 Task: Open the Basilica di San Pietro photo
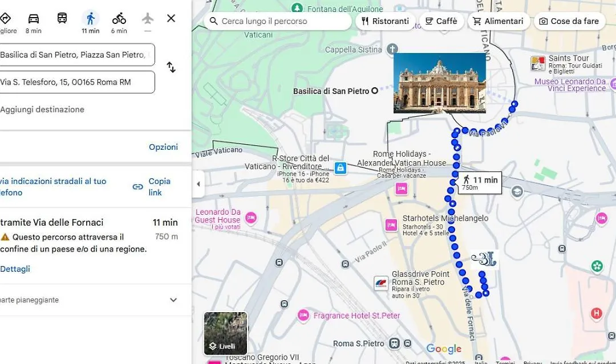(440, 83)
